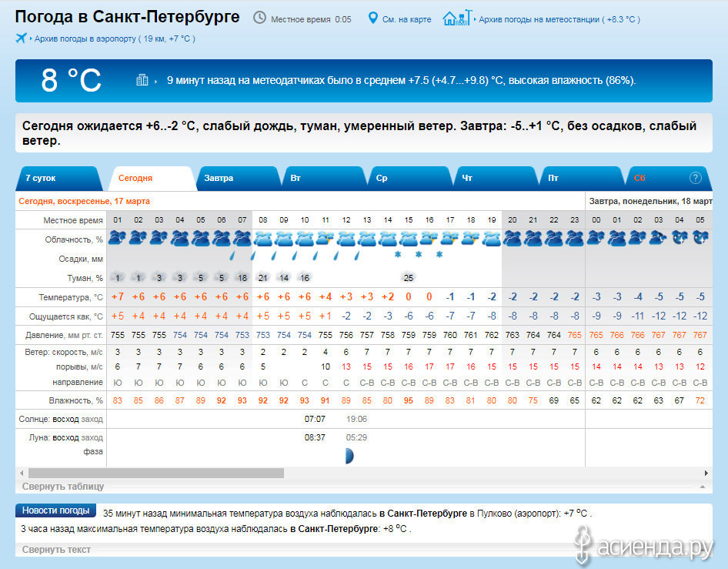Click the clock icon beside local time
This screenshot has width=728, height=569.
click(259, 18)
